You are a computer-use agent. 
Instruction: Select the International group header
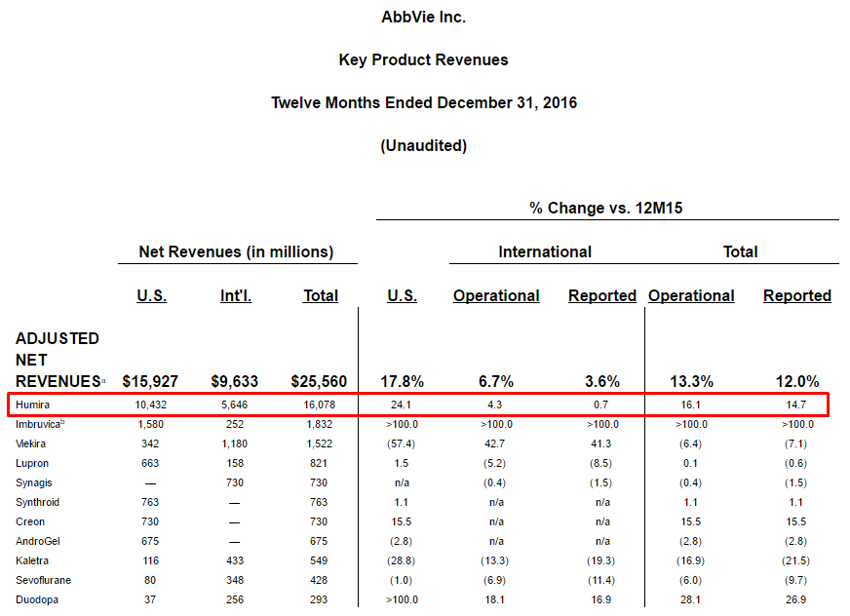tap(545, 251)
